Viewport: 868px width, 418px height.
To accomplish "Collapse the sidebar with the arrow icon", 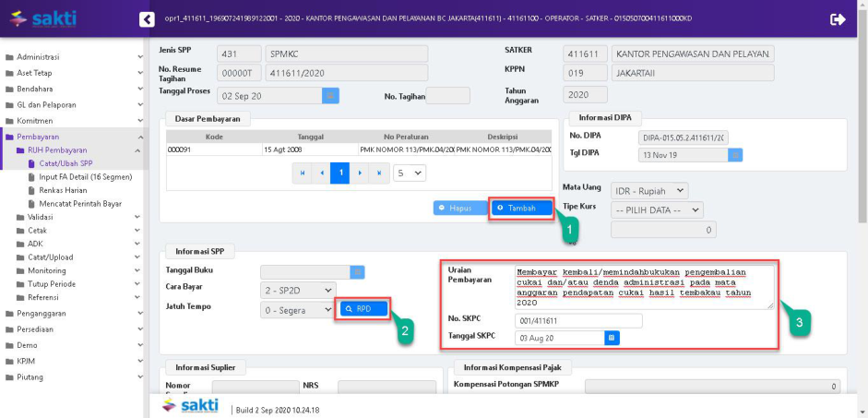I will [x=147, y=18].
